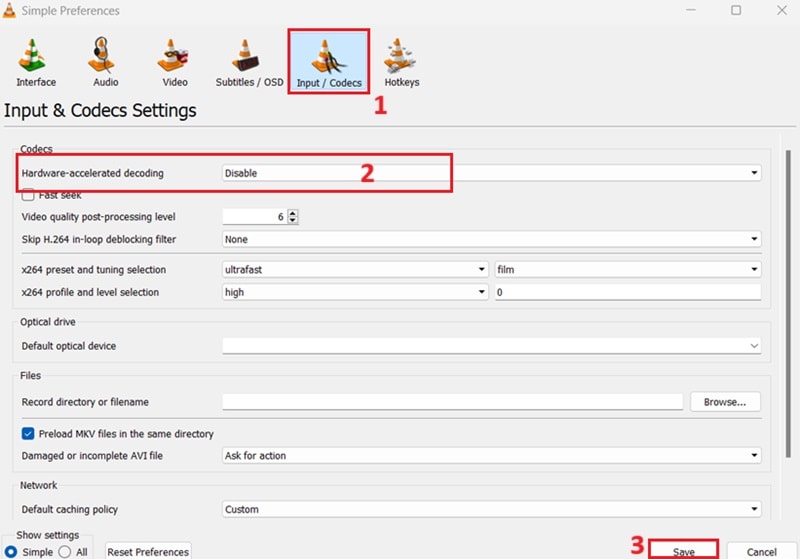Open the Hotkeys preferences icon

tap(402, 61)
